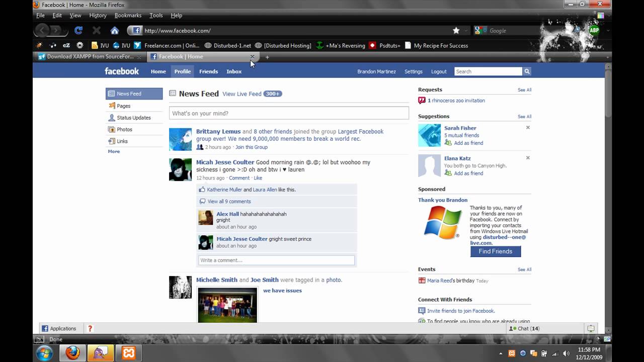The height and width of the screenshot is (362, 644).
Task: Focus the Facebook Search field
Action: pos(488,71)
